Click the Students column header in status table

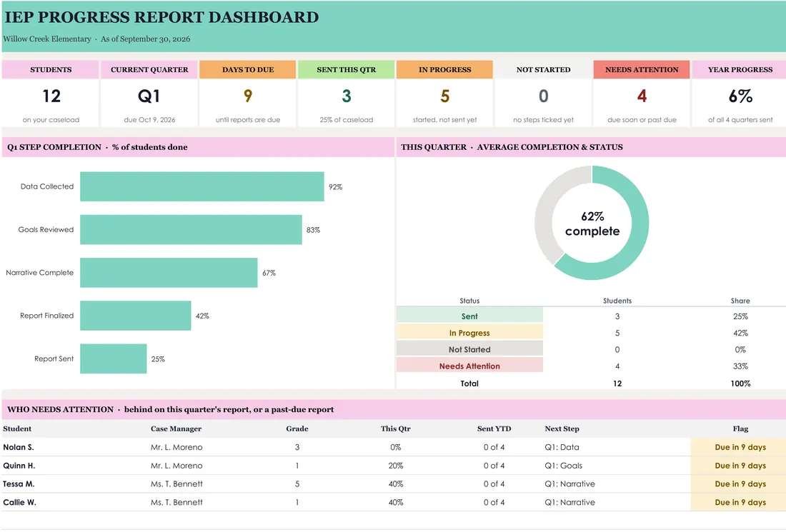pyautogui.click(x=617, y=301)
